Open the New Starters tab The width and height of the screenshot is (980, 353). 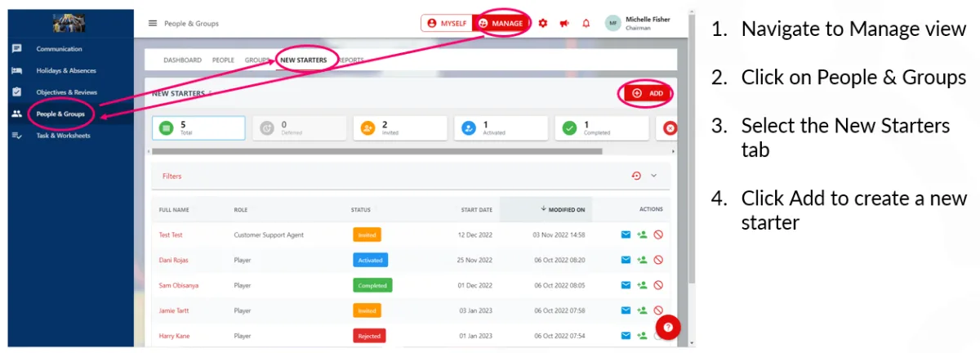[x=303, y=60]
